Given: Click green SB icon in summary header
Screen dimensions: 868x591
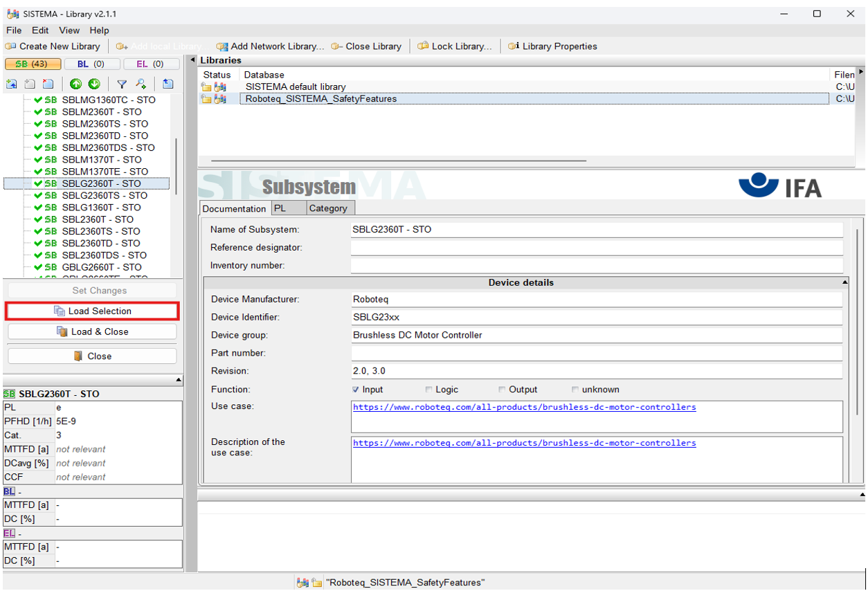Looking at the screenshot, I should pyautogui.click(x=10, y=394).
